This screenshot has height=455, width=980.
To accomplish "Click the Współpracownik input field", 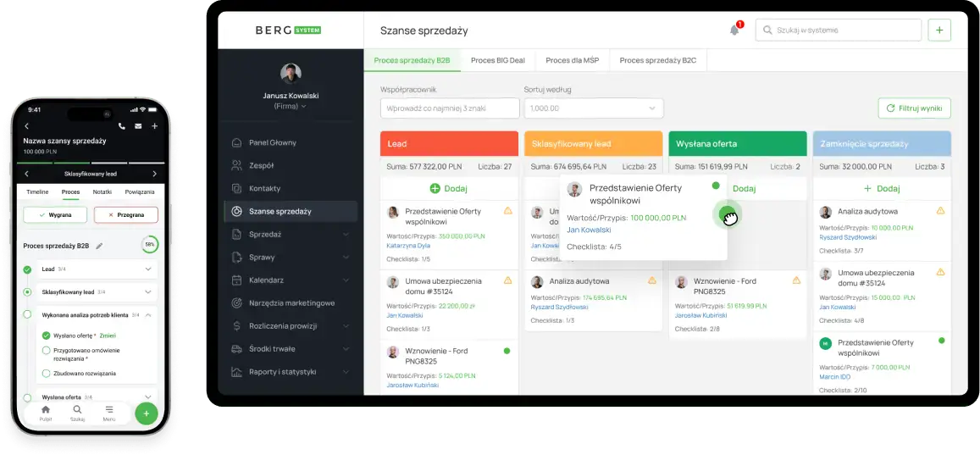I will pos(450,108).
